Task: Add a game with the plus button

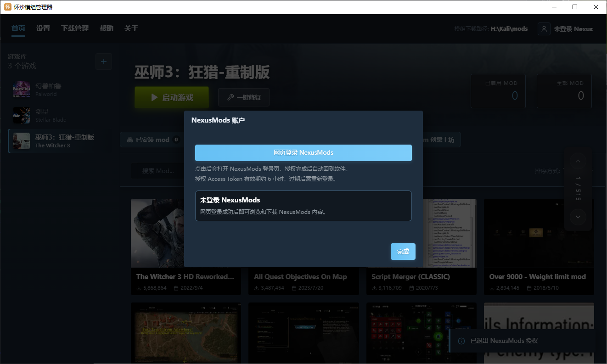Action: (x=104, y=62)
